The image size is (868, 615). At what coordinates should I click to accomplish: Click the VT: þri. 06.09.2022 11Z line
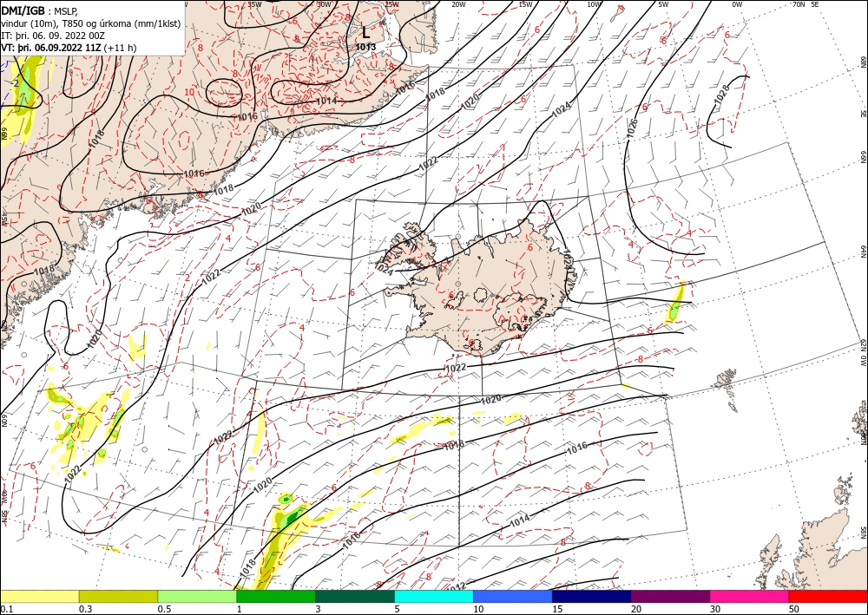tap(69, 48)
